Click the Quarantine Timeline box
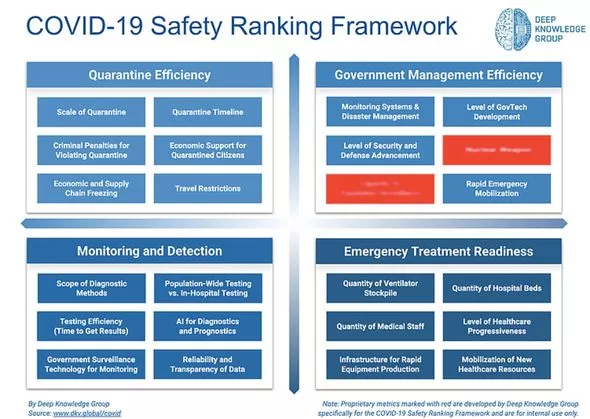Screen dimensions: 590x419 208,112
